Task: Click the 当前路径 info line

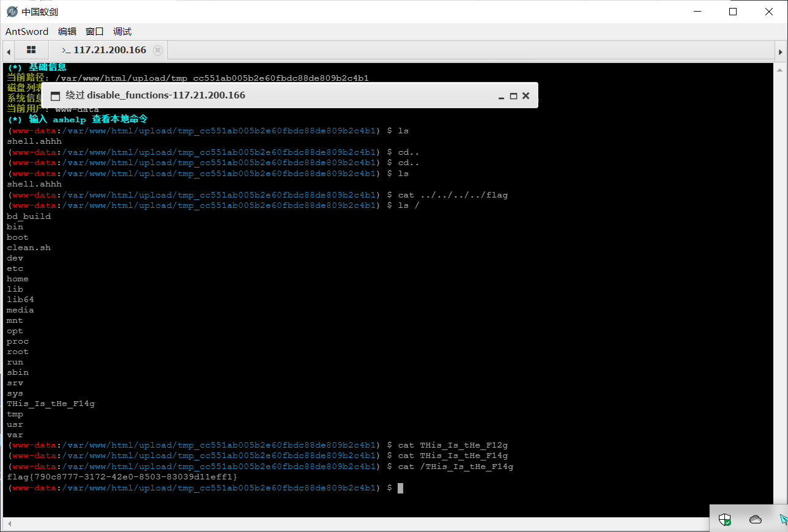Action: 188,78
